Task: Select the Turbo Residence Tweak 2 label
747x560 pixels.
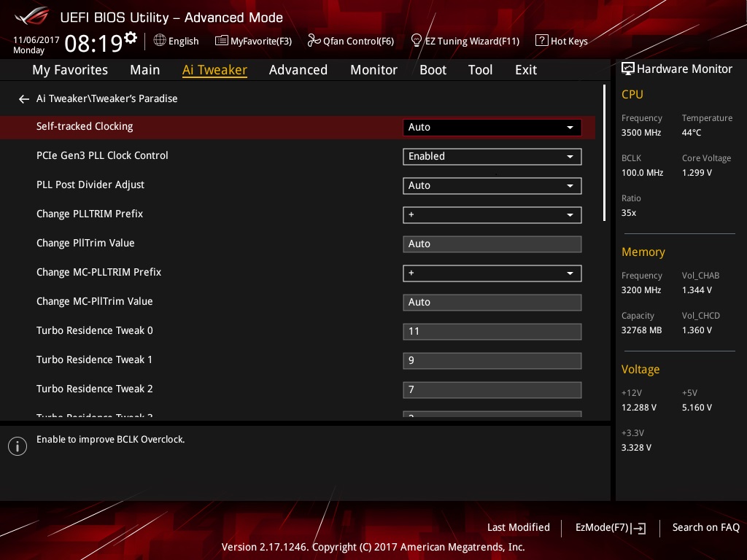Action: point(95,389)
